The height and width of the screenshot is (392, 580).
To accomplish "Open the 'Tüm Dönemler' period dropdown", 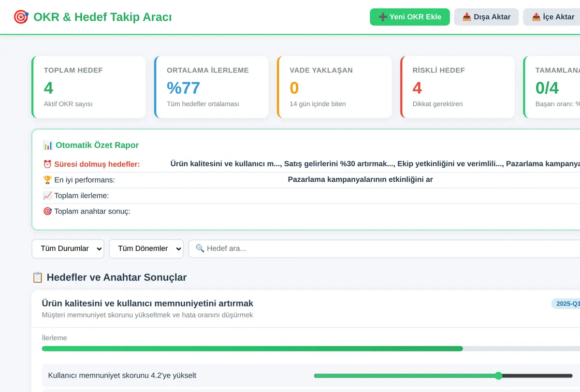I will [146, 248].
